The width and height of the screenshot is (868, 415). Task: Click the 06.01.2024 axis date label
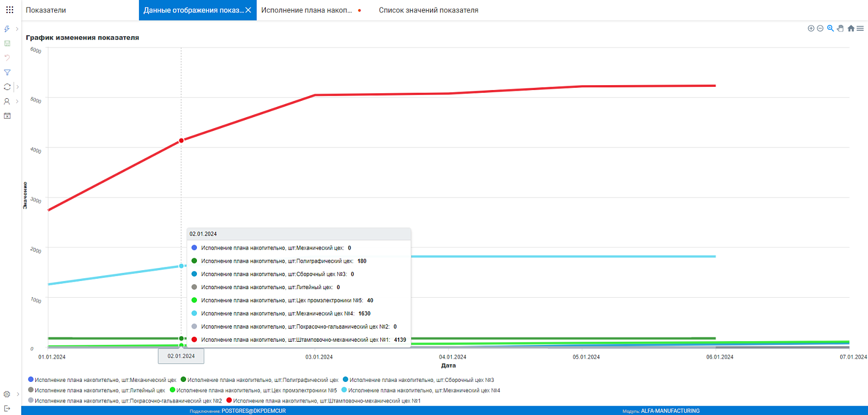coord(720,357)
